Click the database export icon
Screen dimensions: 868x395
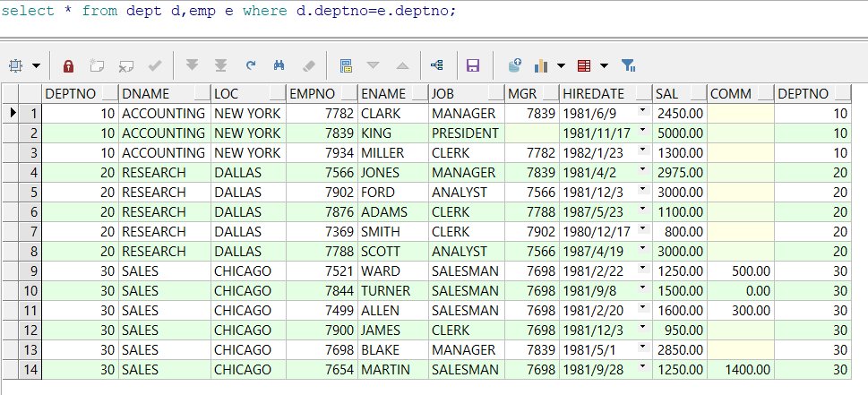click(515, 66)
